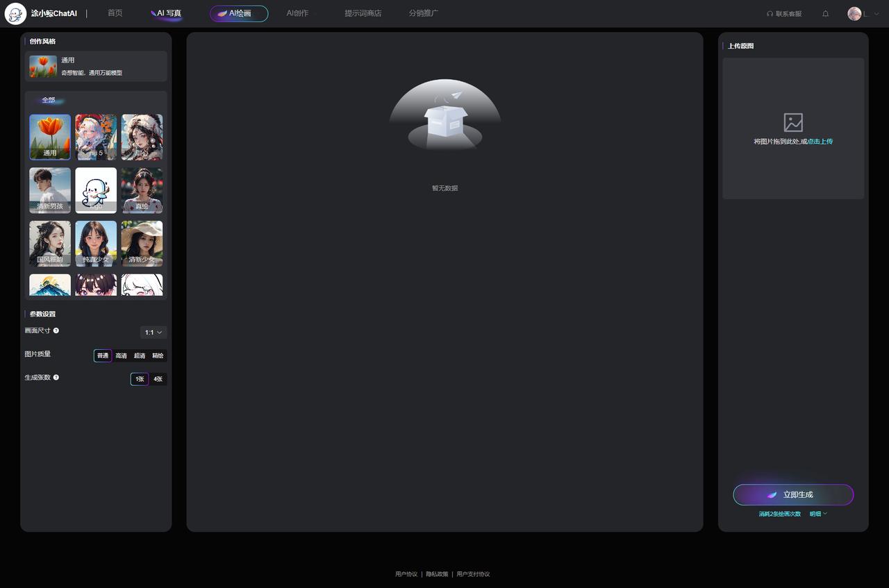Select 精绘 image quality option
Viewport: 889px width, 588px height.
point(158,356)
